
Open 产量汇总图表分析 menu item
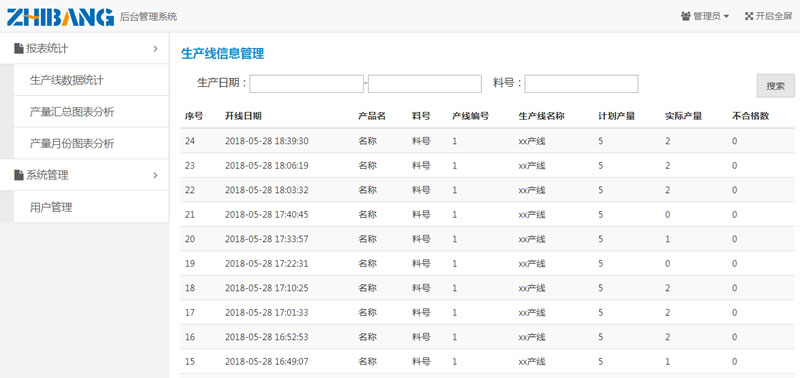click(91, 112)
